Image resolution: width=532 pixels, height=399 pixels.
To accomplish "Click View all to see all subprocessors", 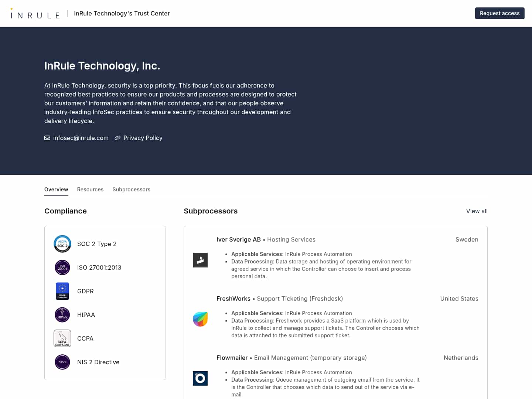I will tap(477, 211).
